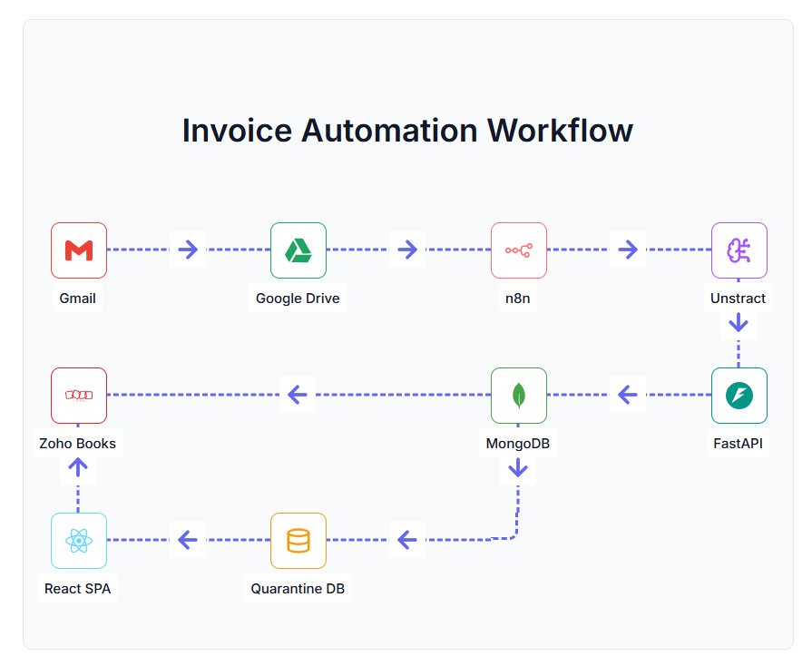Click the arrow between Gmail and Google Drive
The image size is (812, 666).
tap(188, 250)
